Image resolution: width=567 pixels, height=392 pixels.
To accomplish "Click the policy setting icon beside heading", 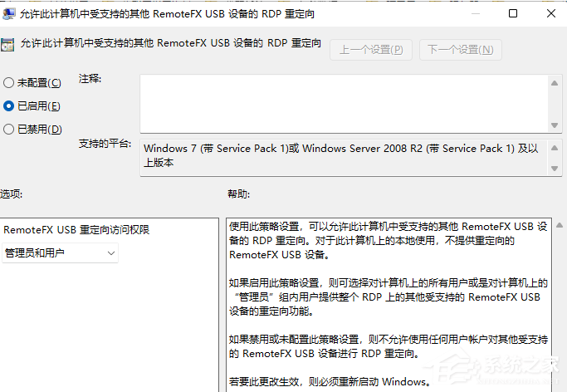I will (x=7, y=45).
